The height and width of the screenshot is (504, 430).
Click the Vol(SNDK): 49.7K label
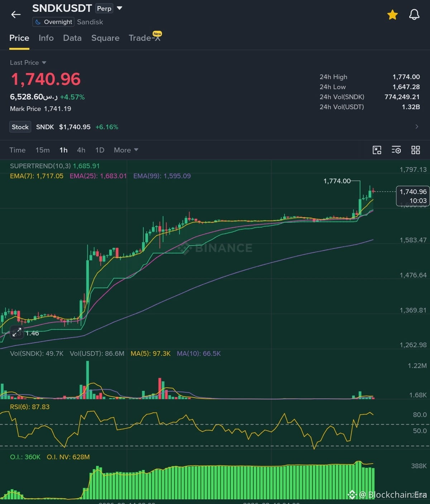coord(37,354)
